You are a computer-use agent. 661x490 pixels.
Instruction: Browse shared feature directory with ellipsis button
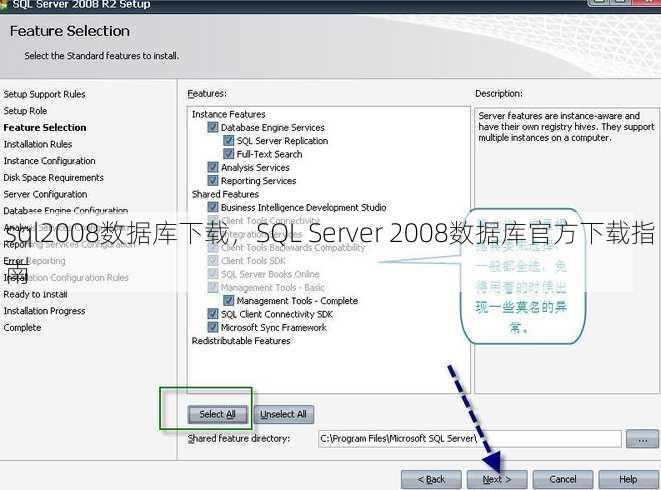click(642, 439)
